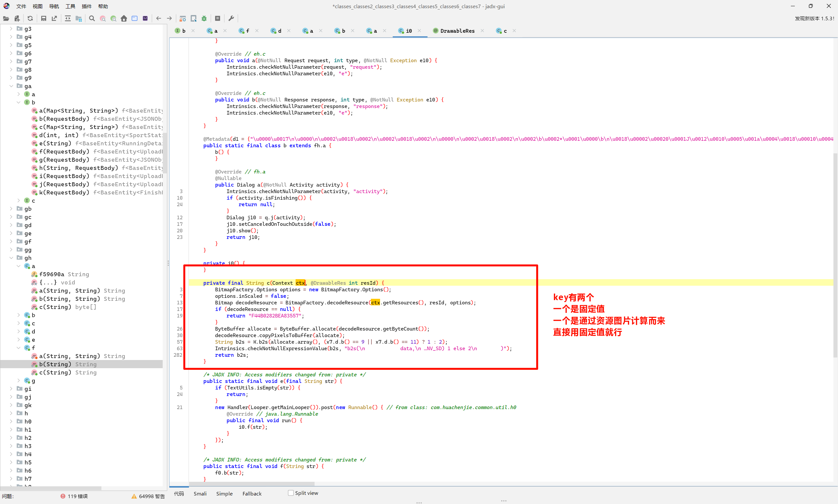Open preferences wrench icon
Viewport: 838px width, 504px height.
pyautogui.click(x=231, y=18)
